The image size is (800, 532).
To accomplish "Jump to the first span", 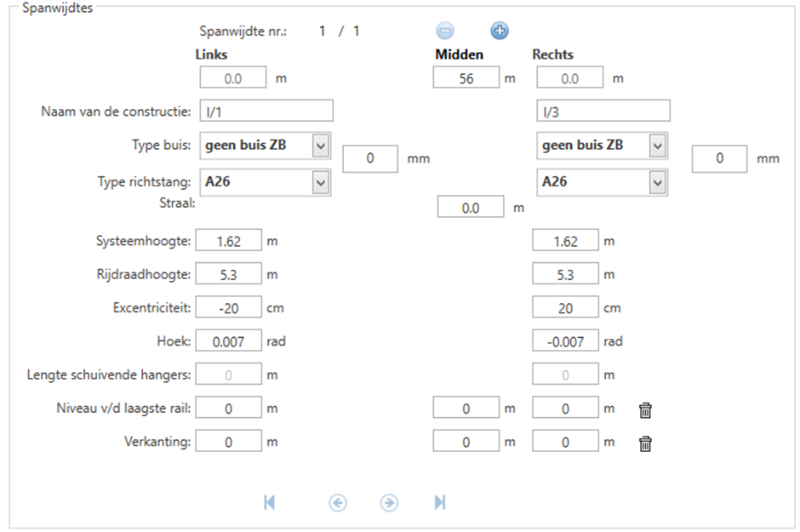I will pos(269,503).
